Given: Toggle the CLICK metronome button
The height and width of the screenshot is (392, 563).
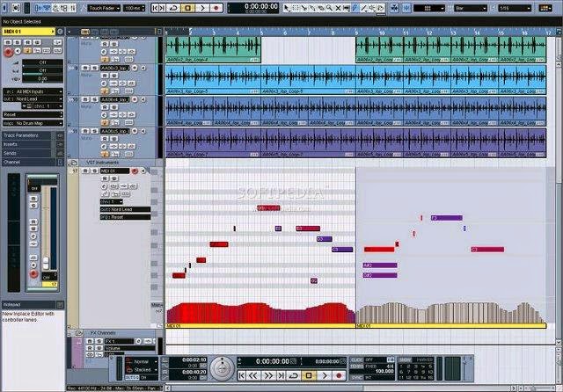Looking at the screenshot, I should pos(356,359).
